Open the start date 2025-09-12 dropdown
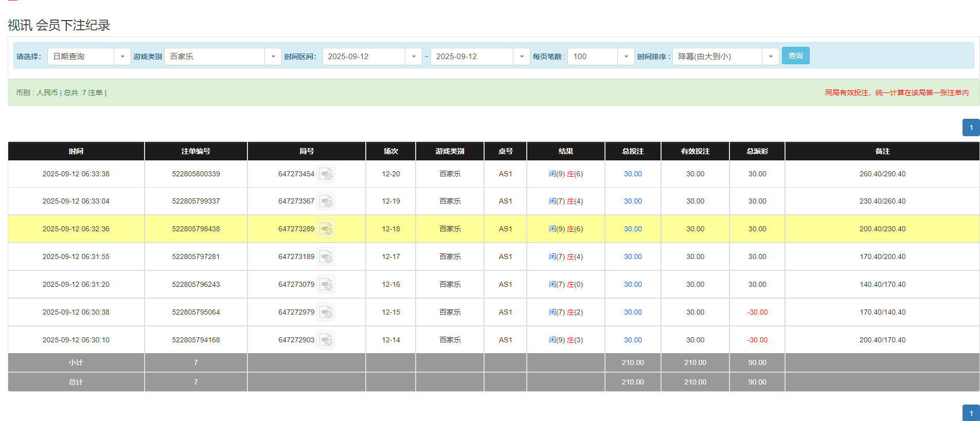980x421 pixels. pyautogui.click(x=413, y=57)
